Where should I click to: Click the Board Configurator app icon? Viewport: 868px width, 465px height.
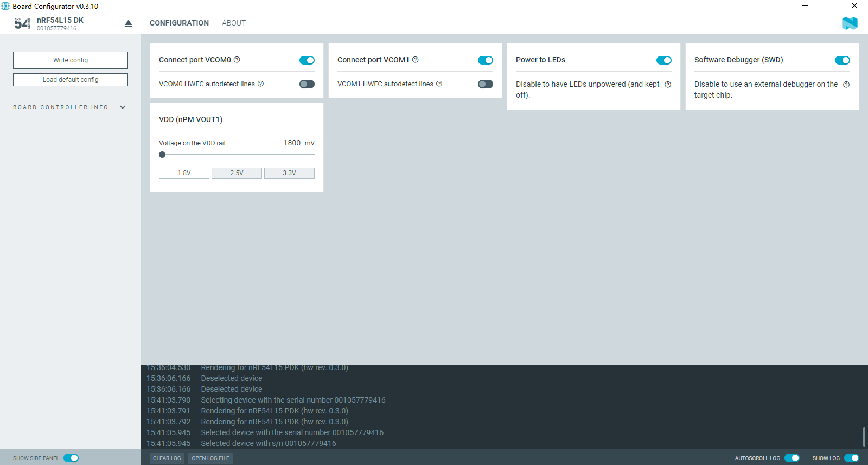5,6
